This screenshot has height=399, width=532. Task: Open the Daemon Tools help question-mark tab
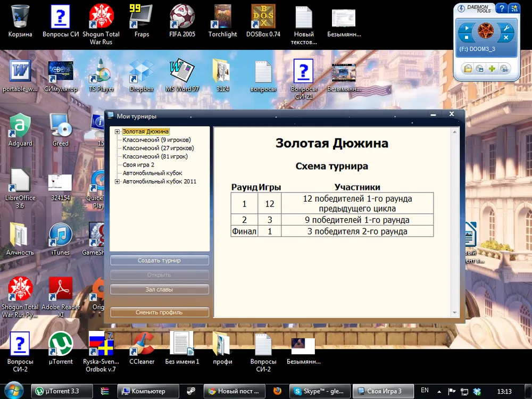coord(501,8)
